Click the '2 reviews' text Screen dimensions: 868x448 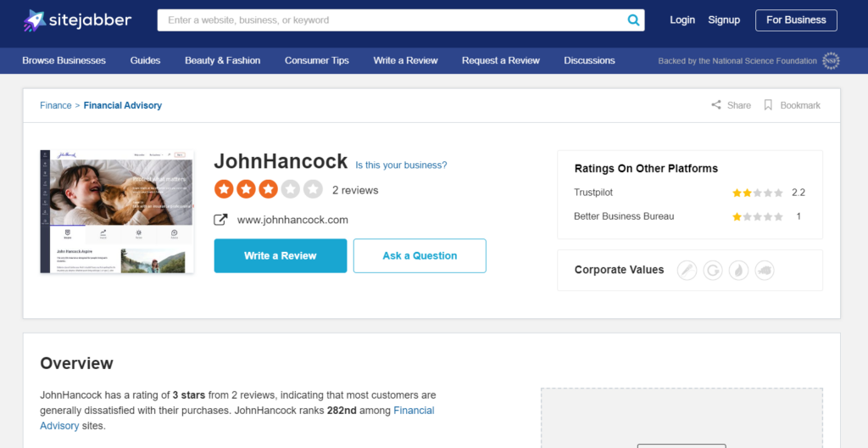(x=355, y=190)
